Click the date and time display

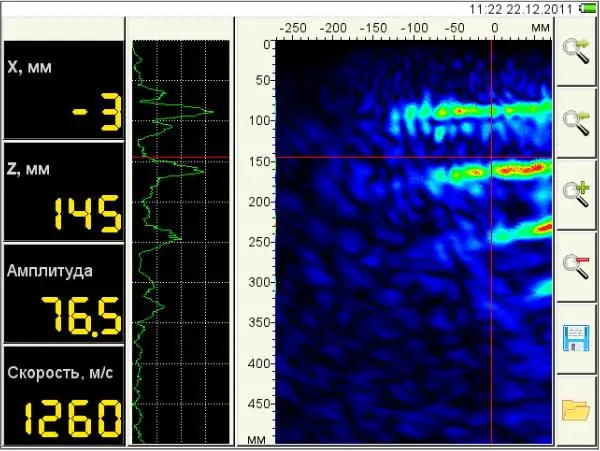521,9
